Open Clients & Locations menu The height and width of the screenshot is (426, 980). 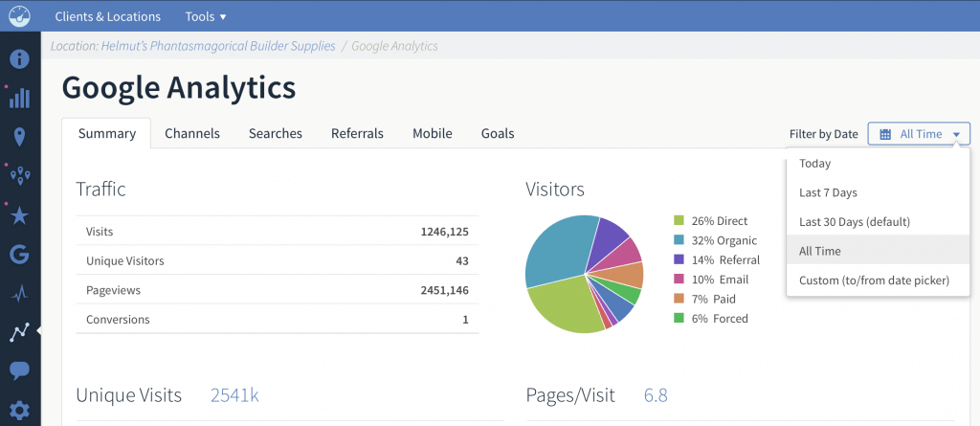point(107,17)
